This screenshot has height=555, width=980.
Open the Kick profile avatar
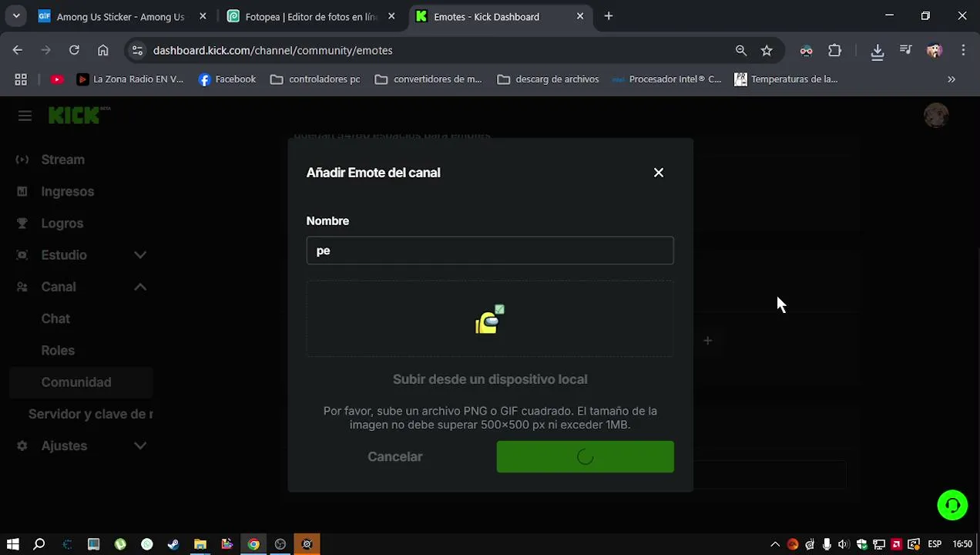936,116
